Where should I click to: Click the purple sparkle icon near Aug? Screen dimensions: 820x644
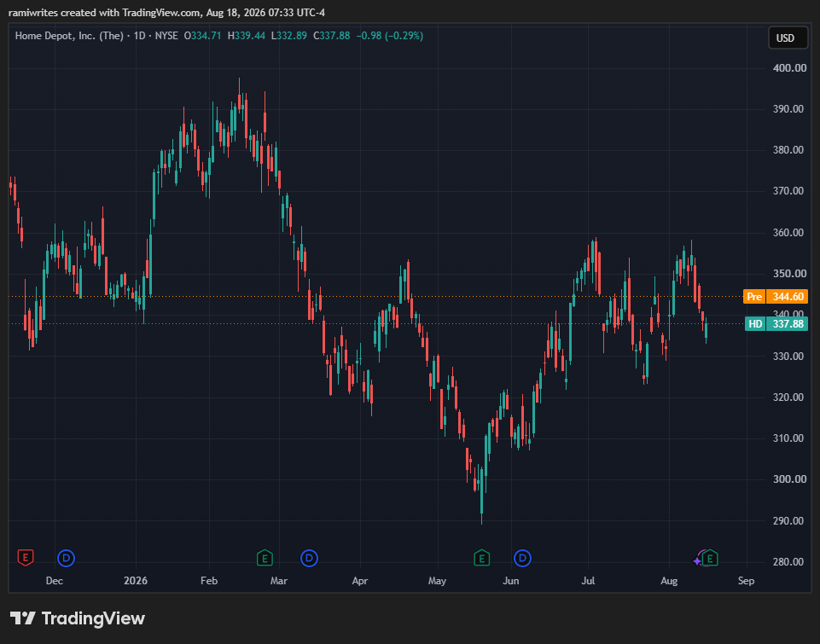[697, 561]
